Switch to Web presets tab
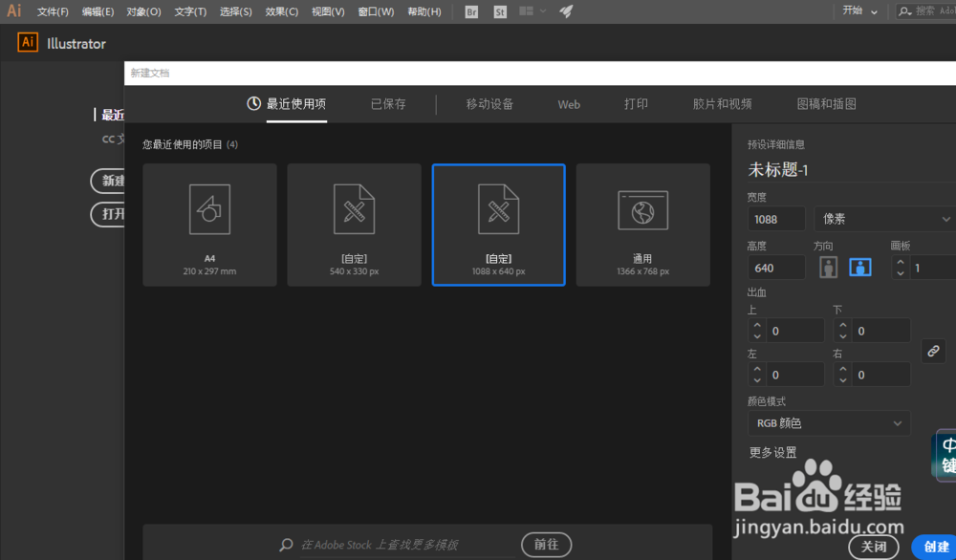Viewport: 956px width, 560px height. click(569, 105)
